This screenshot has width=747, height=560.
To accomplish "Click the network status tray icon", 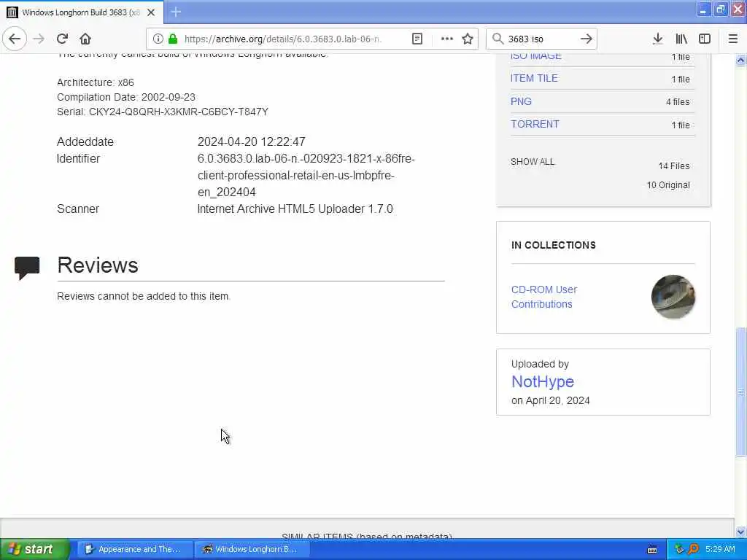I will [x=679, y=550].
